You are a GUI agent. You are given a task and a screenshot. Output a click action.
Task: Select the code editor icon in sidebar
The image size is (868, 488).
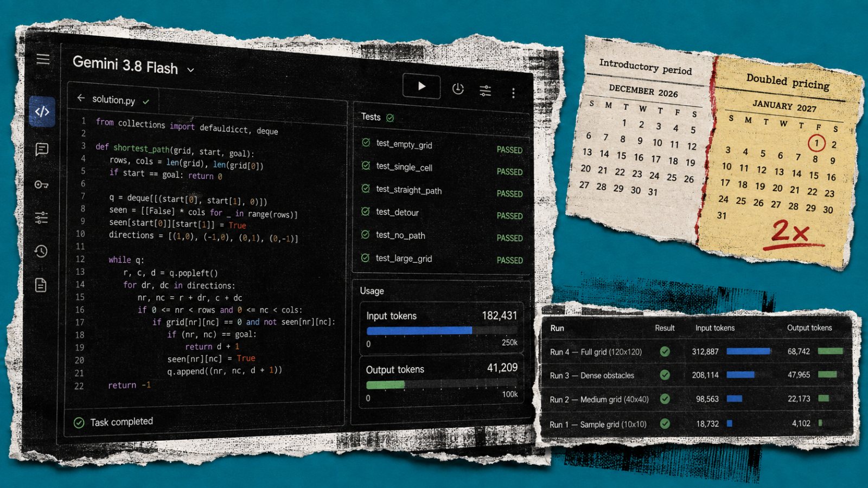[x=42, y=112]
